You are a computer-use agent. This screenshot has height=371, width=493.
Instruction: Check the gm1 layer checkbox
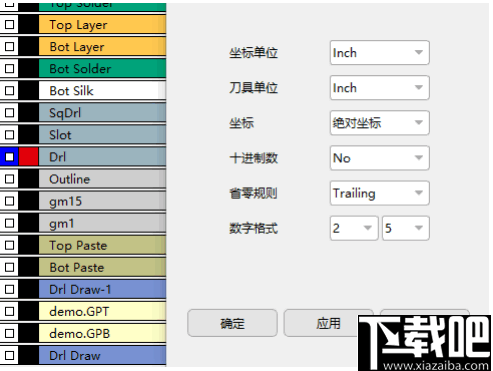coord(9,223)
